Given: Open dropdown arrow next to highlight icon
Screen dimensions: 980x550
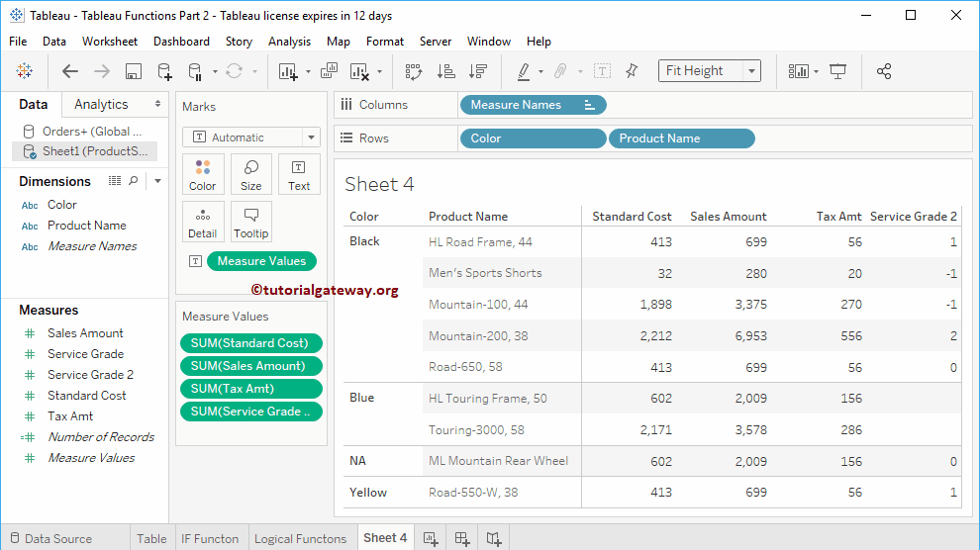Looking at the screenshot, I should pyautogui.click(x=540, y=72).
